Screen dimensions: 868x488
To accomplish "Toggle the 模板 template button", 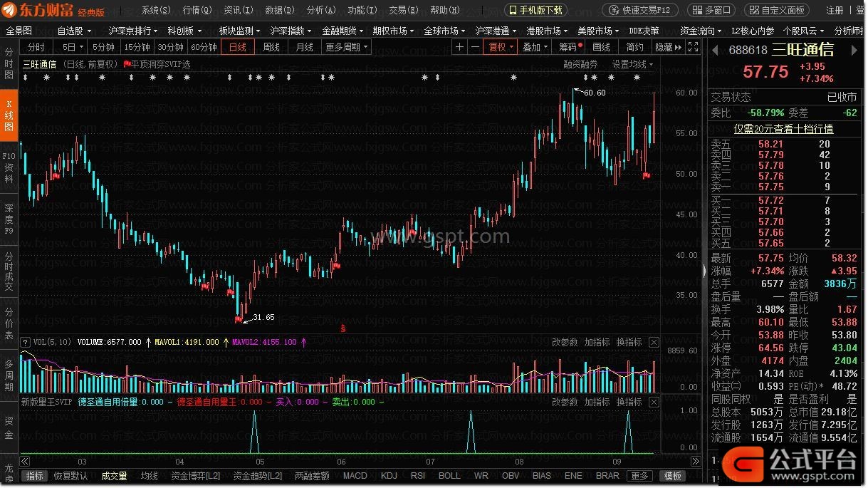I will 672,476.
